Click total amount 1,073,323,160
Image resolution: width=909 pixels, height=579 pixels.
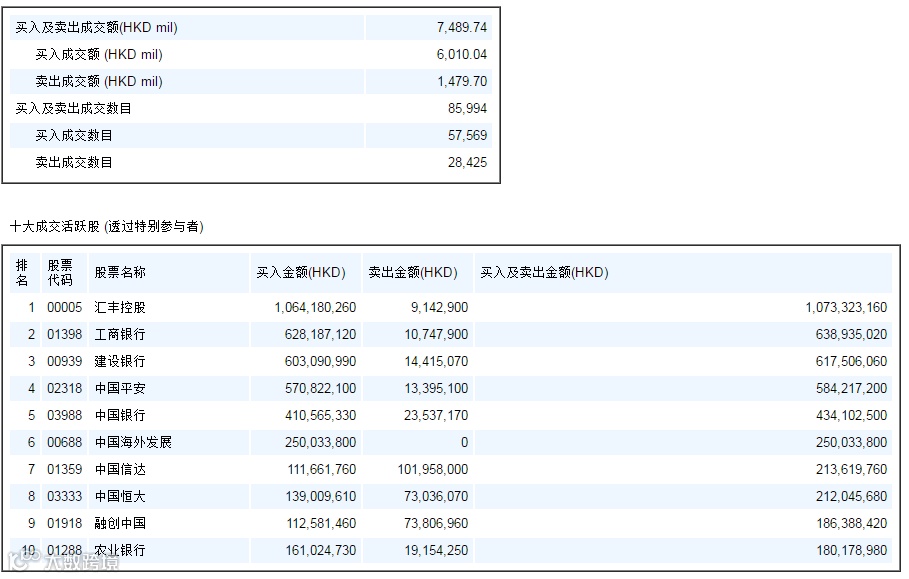click(846, 308)
